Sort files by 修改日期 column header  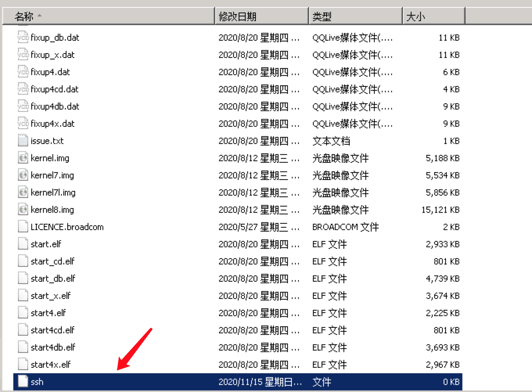(x=262, y=16)
